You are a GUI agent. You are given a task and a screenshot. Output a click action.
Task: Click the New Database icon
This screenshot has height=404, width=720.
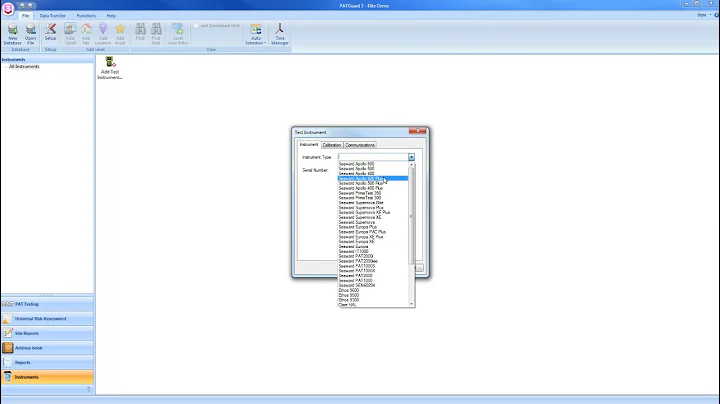(x=13, y=34)
